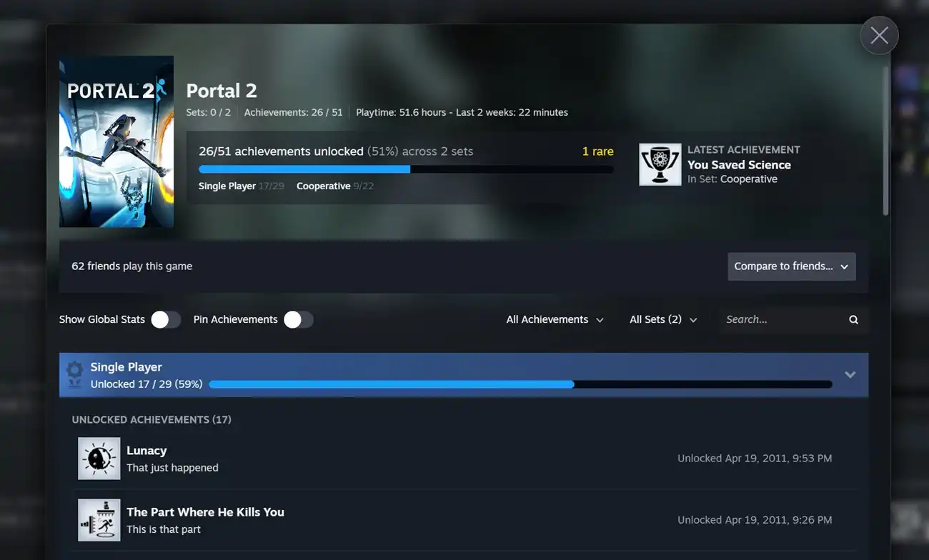Close the achievements overlay with the X button
This screenshot has width=929, height=560.
click(x=879, y=35)
